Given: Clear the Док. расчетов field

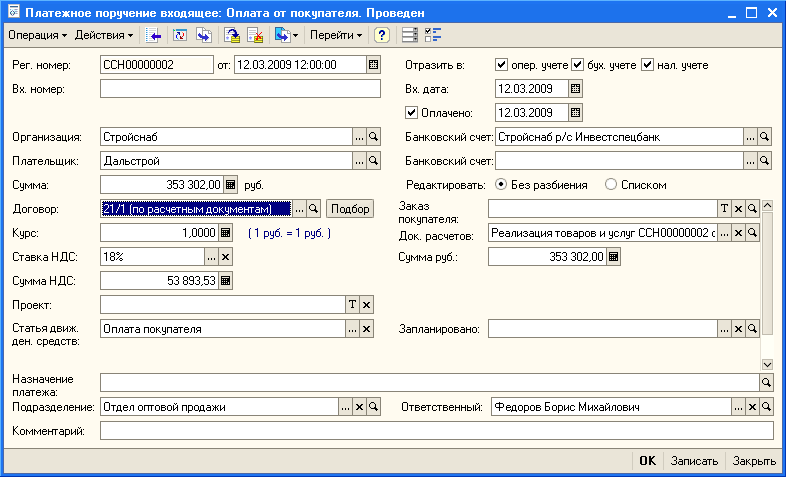Looking at the screenshot, I should [x=738, y=233].
